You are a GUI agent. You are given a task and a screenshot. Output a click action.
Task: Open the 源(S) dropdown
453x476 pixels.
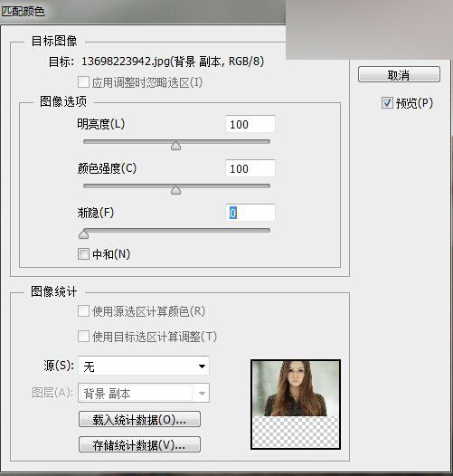click(x=144, y=367)
